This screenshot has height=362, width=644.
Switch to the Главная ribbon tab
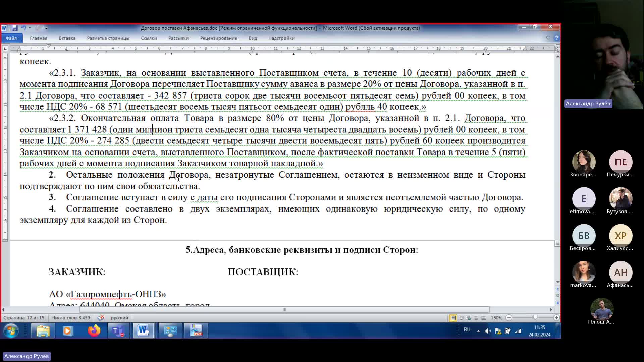(x=39, y=38)
